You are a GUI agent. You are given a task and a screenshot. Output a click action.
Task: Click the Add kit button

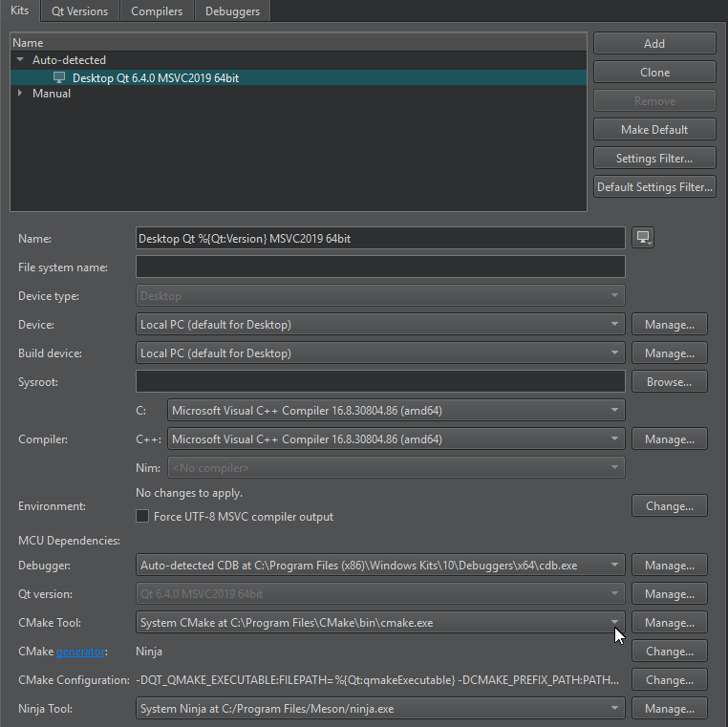coord(654,43)
